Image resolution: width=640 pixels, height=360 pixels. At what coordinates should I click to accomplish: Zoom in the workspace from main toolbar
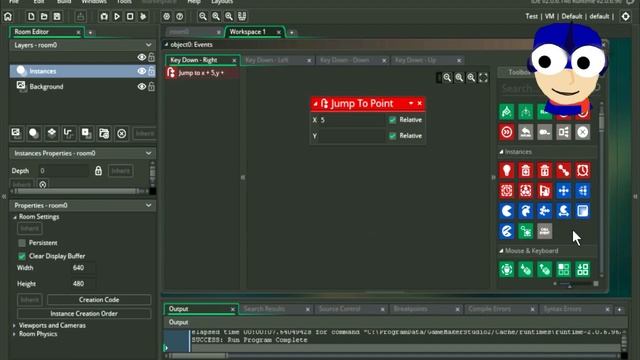click(229, 17)
